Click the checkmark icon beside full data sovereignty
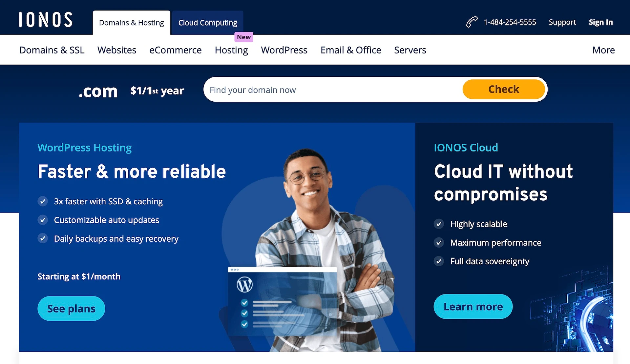Image resolution: width=630 pixels, height=364 pixels. [x=439, y=261]
